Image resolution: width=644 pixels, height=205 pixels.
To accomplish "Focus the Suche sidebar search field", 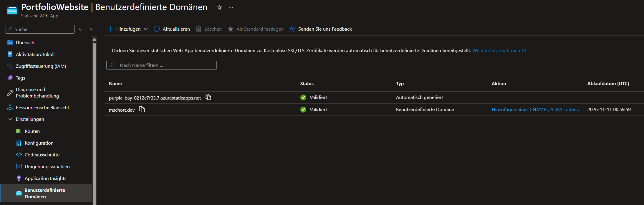I will pyautogui.click(x=40, y=29).
